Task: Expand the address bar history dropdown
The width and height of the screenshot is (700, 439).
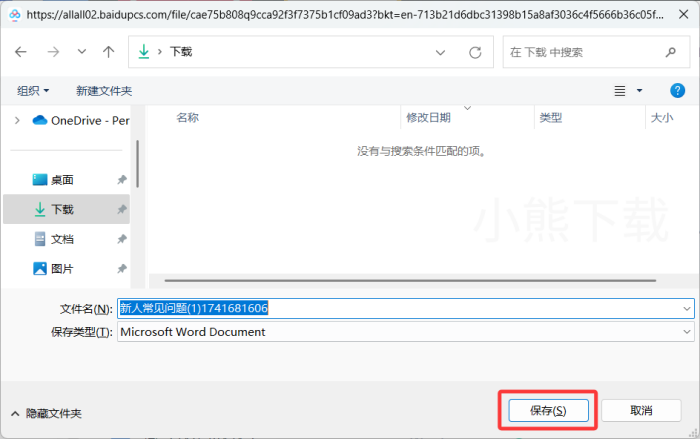Action: [441, 53]
